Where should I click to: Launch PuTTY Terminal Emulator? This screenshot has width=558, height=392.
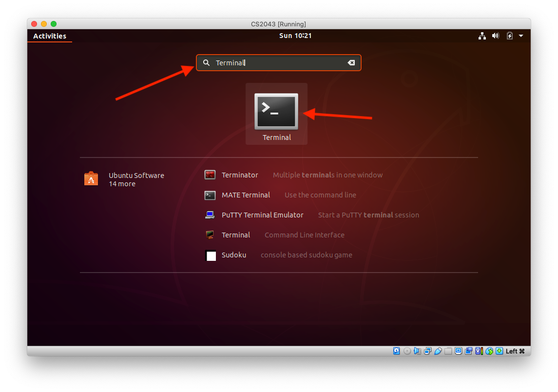click(262, 215)
